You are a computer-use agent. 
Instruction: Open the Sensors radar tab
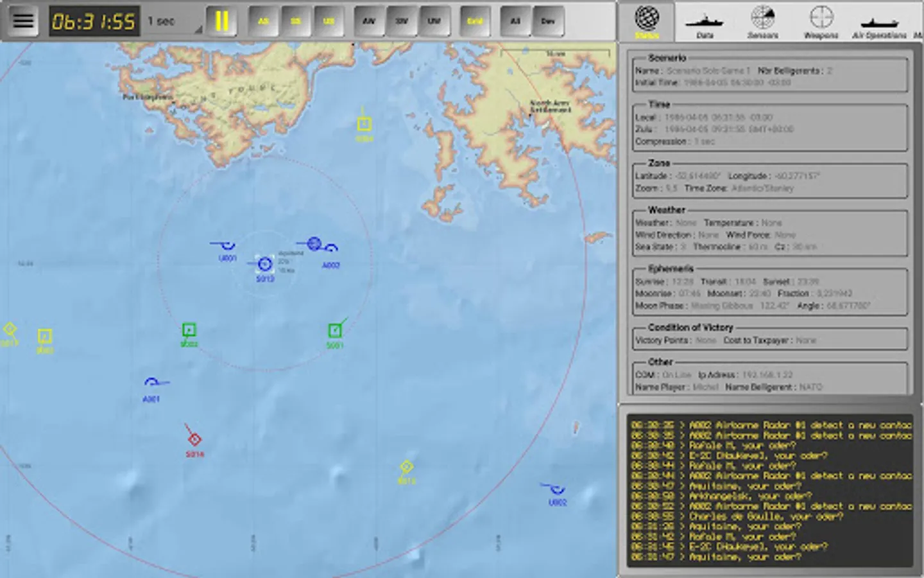click(x=763, y=21)
